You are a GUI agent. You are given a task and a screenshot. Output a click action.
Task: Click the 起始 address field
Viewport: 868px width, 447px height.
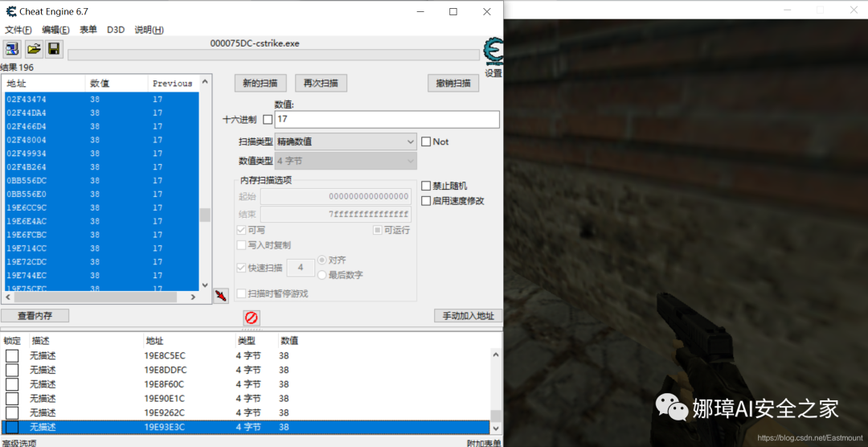[x=335, y=197]
